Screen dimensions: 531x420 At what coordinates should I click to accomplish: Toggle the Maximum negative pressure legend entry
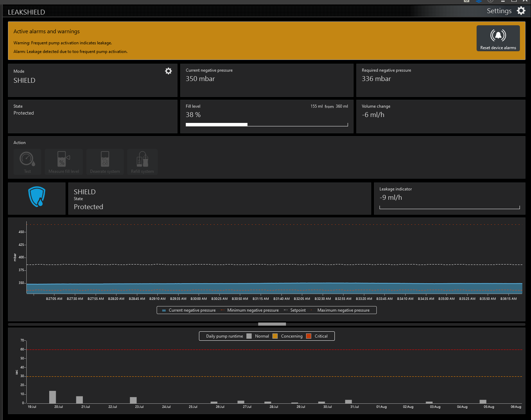coord(343,310)
